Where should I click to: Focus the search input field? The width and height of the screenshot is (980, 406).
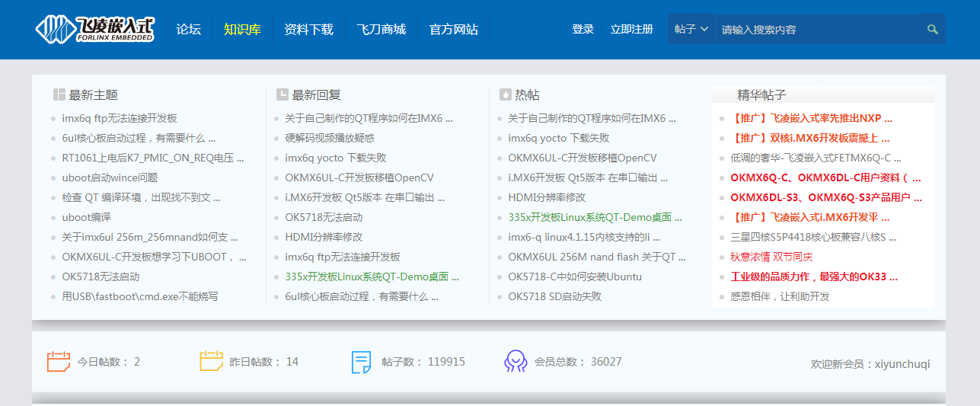[x=819, y=29]
